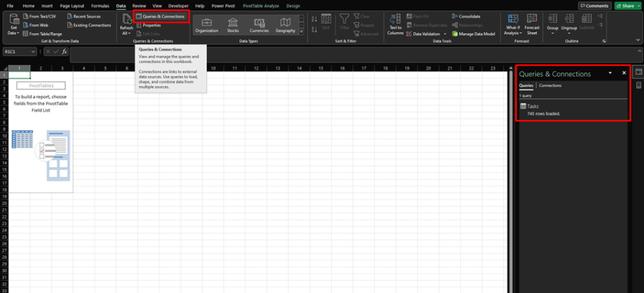Create a Forecast Sheet

[x=532, y=24]
